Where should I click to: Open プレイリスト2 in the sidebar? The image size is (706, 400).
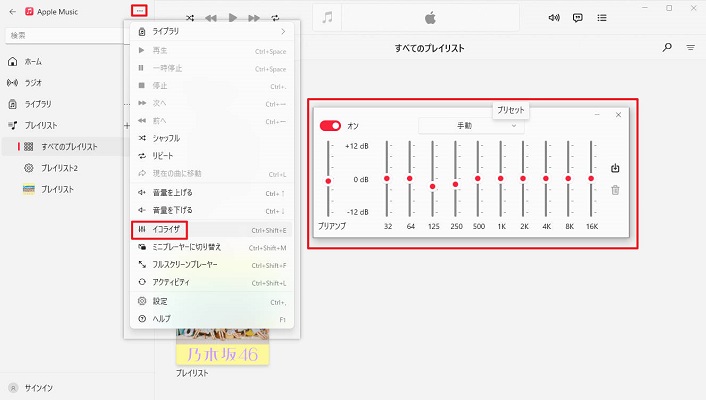click(x=59, y=168)
